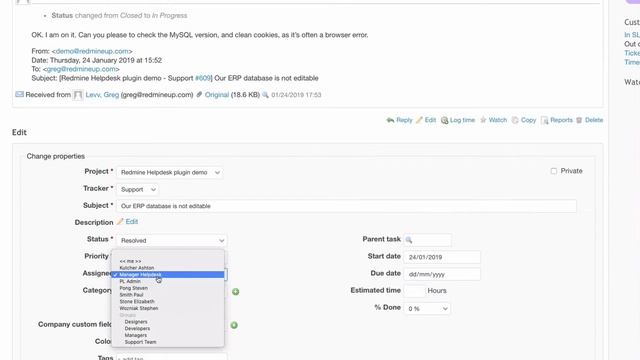The image size is (640, 360).
Task: Open the demo@redmineup.com email link
Action: click(x=92, y=51)
